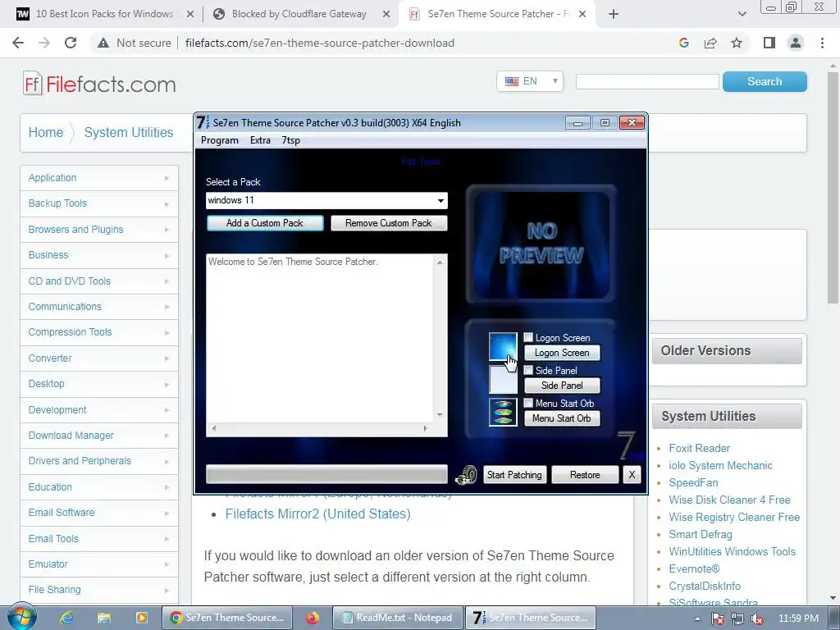840x630 pixels.
Task: Open the Extra menu
Action: point(260,140)
